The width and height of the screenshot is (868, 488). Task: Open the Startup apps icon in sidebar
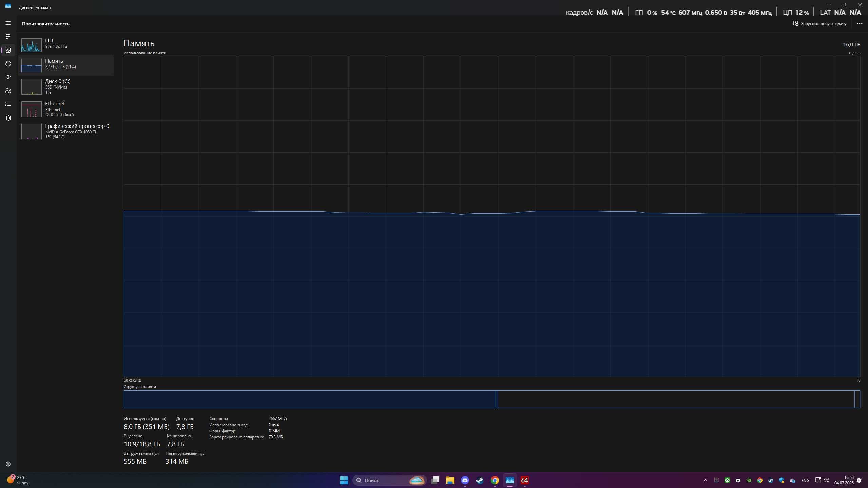8,77
